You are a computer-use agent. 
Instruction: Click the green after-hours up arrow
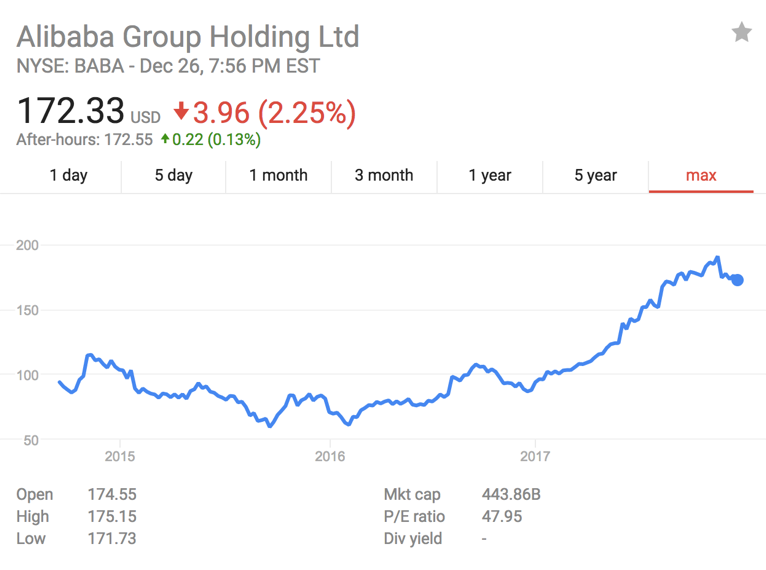coord(164,140)
